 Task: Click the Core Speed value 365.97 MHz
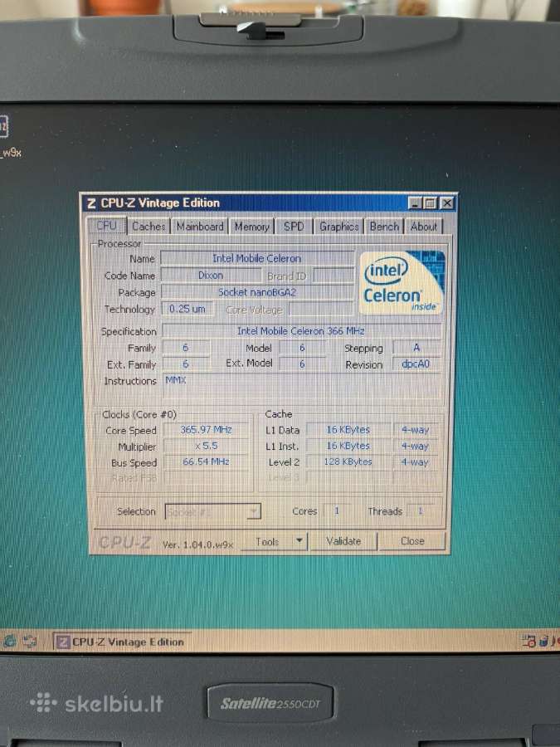point(206,430)
